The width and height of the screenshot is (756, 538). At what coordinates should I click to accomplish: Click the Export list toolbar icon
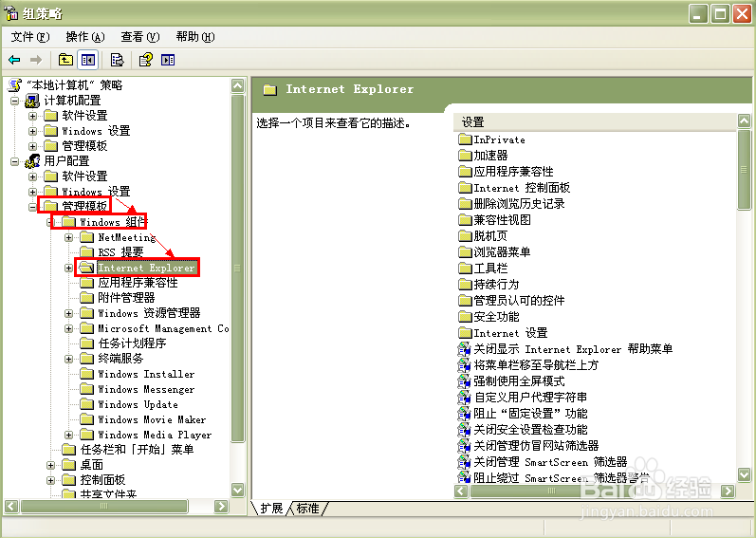pyautogui.click(x=118, y=60)
